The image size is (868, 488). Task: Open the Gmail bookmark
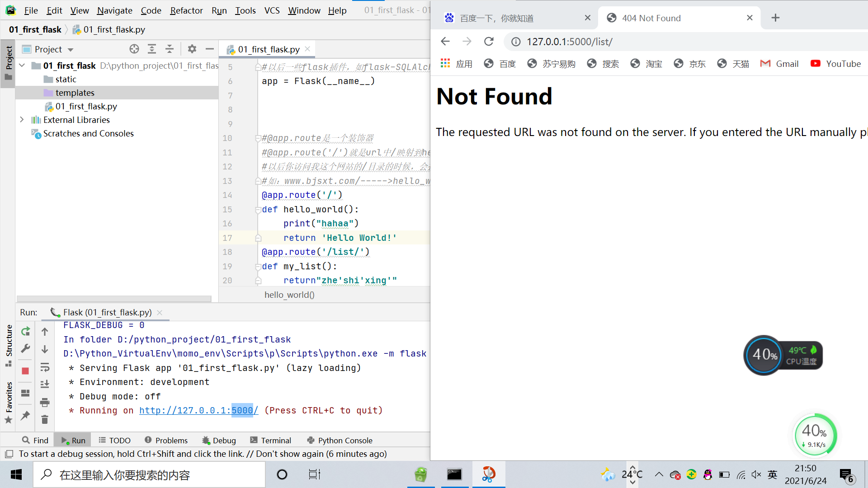click(779, 64)
